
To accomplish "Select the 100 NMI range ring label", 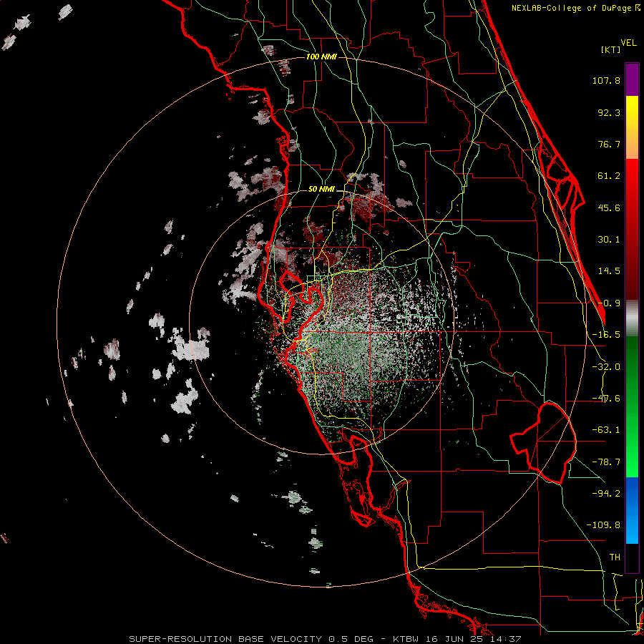I will pyautogui.click(x=321, y=57).
